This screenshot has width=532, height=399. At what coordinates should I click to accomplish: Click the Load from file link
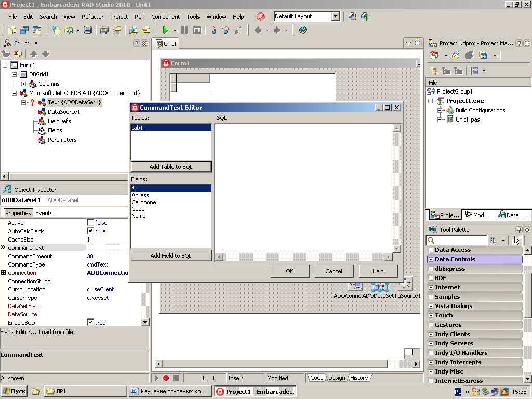[59, 332]
